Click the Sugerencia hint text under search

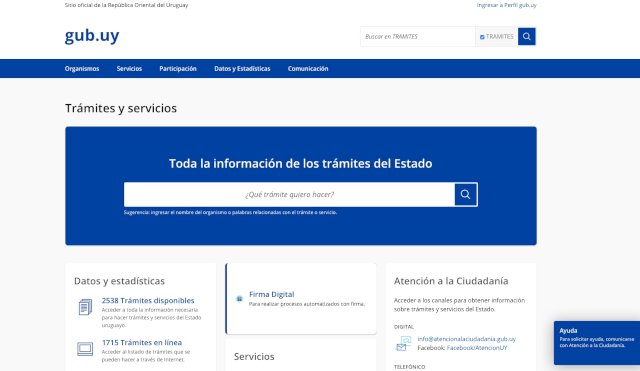click(230, 212)
